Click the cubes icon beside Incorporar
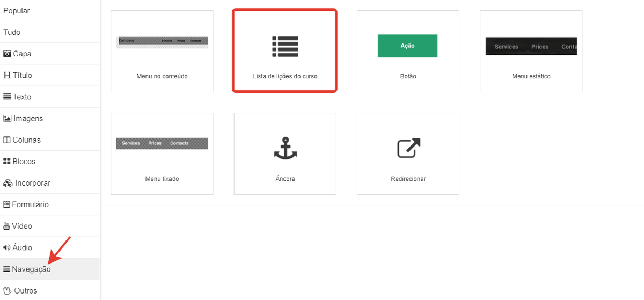Viewport: 644px width, 300px height. pyautogui.click(x=8, y=183)
